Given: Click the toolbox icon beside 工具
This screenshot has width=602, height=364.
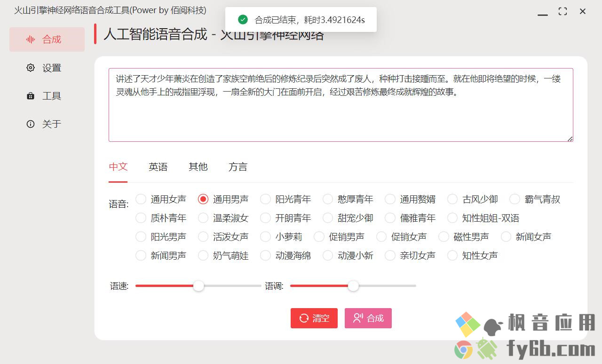Looking at the screenshot, I should tap(31, 96).
